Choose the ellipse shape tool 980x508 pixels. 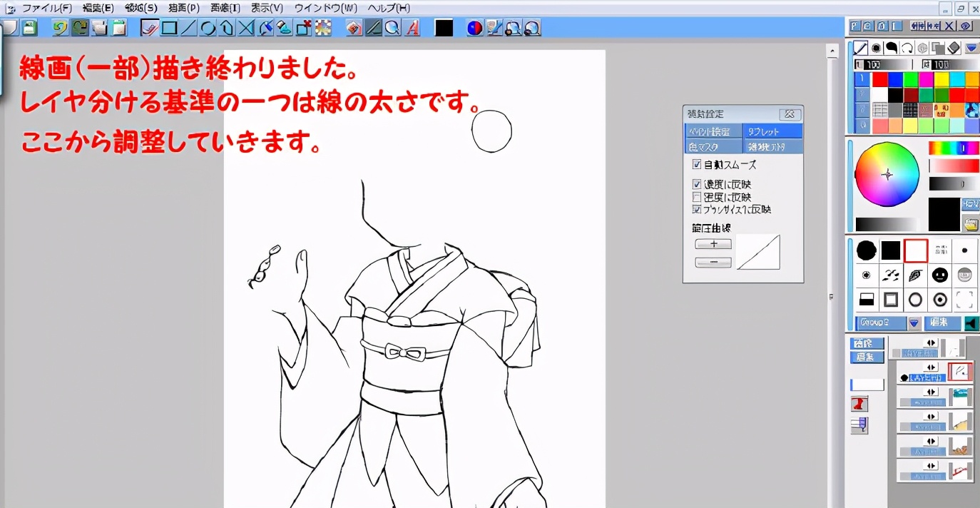click(208, 28)
